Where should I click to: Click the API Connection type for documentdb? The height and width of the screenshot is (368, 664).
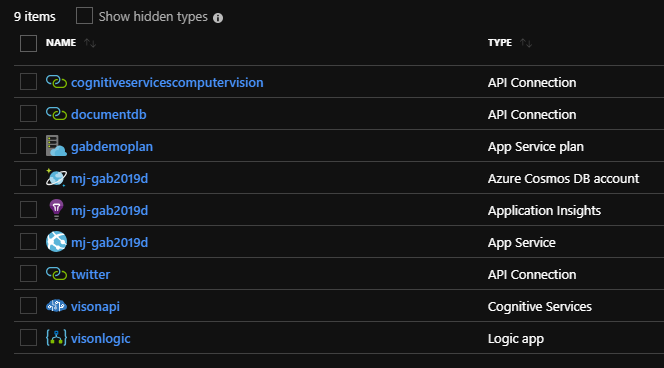click(532, 114)
